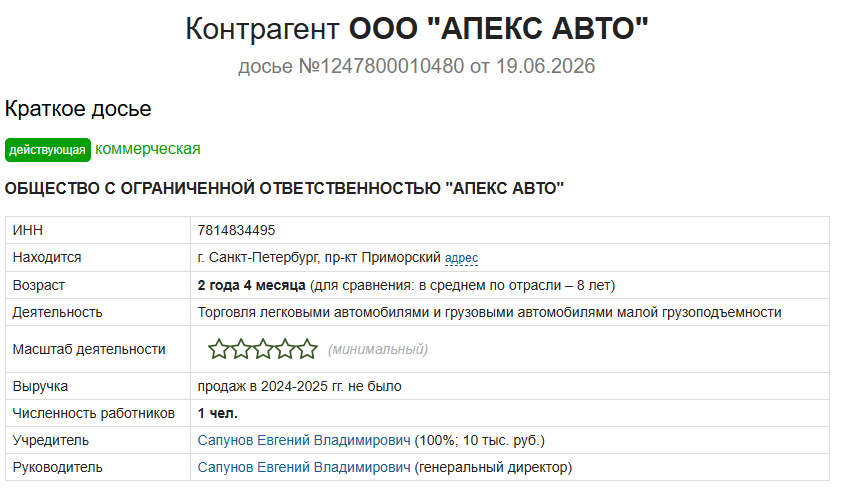Click 'продаж в 2024-2025 гг. не было'

300,386
